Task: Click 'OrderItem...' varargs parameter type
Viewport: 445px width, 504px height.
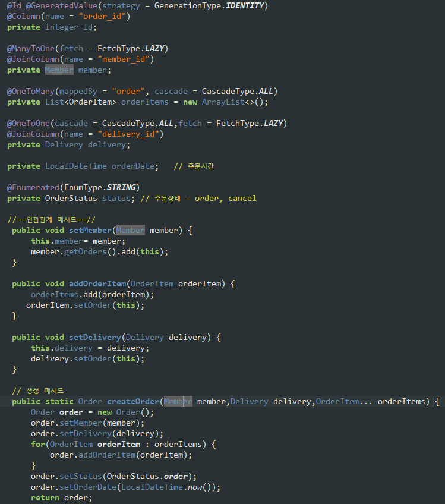Action: (344, 401)
